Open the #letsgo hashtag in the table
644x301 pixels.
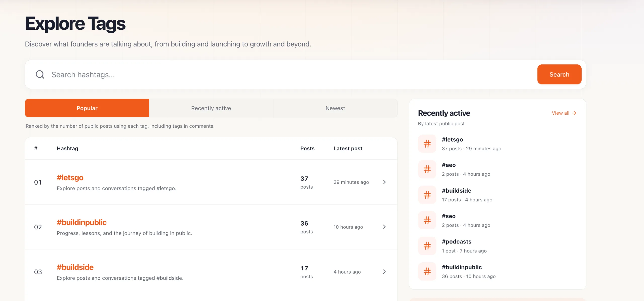pyautogui.click(x=70, y=178)
